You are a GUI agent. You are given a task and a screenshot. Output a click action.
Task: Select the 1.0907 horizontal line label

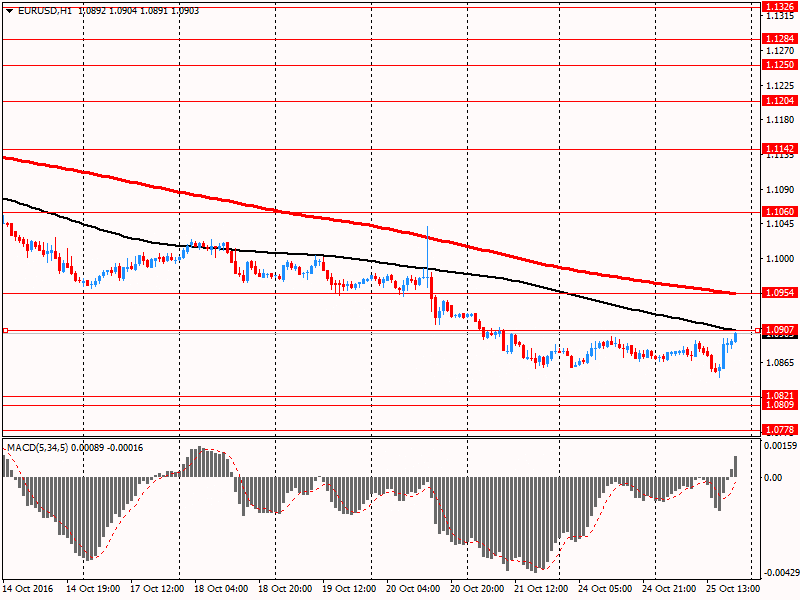780,330
